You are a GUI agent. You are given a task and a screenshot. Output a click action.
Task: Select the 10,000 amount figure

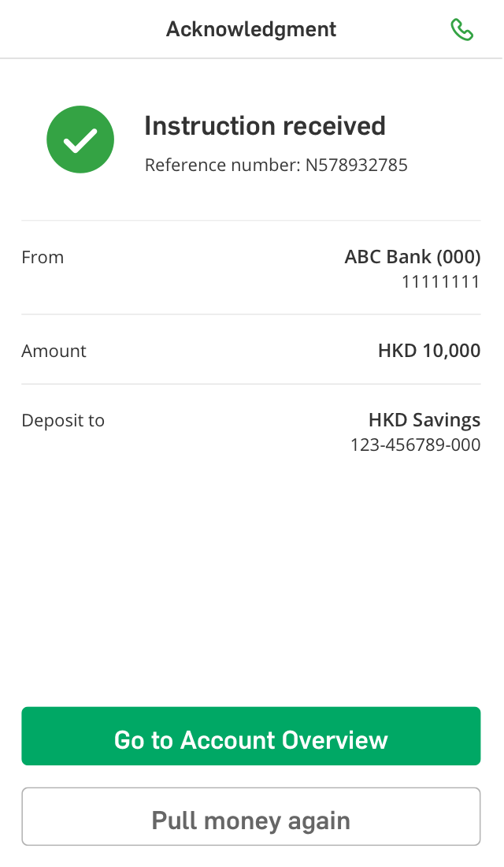(x=451, y=351)
